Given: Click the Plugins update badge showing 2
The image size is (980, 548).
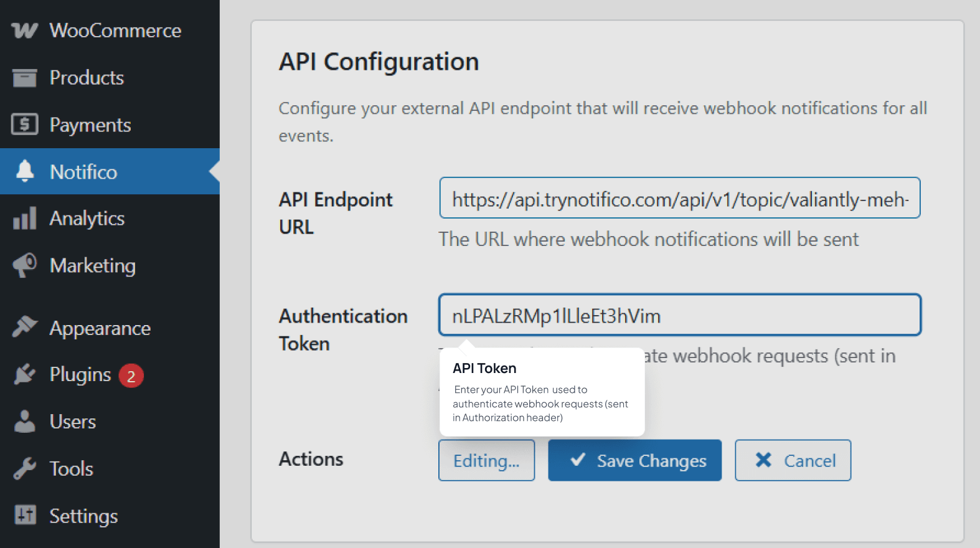Looking at the screenshot, I should coord(131,376).
